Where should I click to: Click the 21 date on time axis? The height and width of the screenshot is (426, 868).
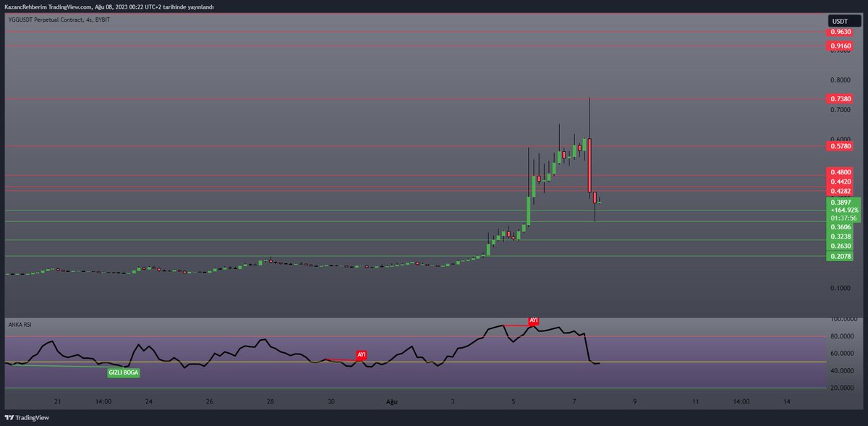[57, 401]
